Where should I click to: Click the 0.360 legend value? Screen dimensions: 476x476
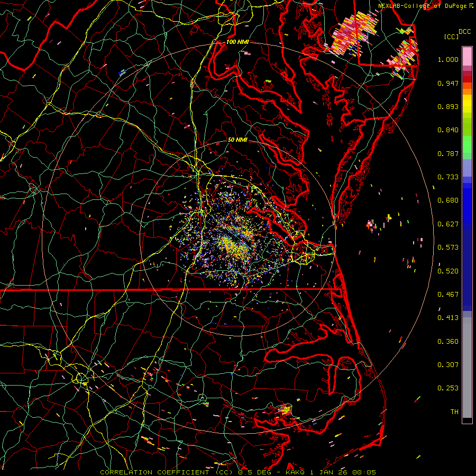(448, 342)
